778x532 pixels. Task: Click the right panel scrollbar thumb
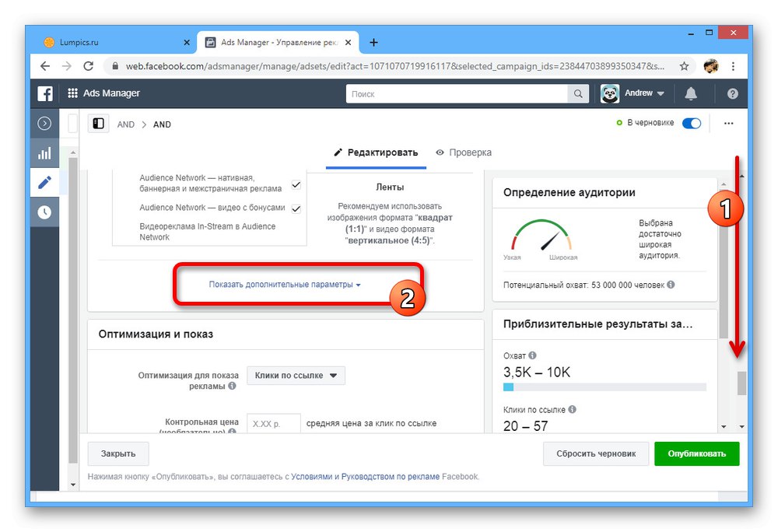coord(724,263)
